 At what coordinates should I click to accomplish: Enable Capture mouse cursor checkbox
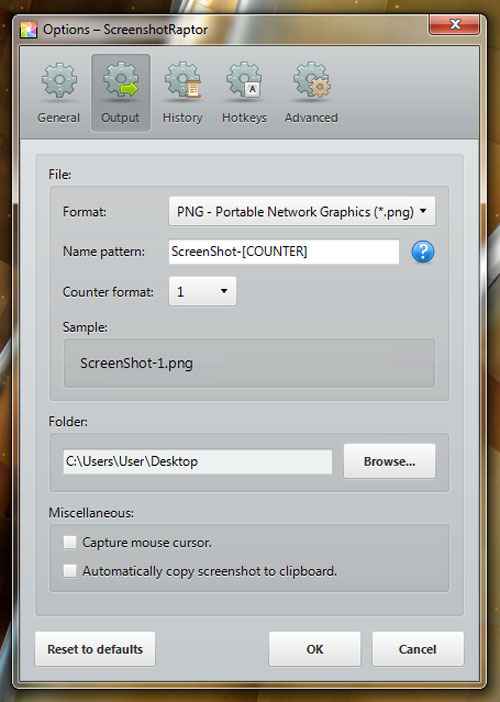[70, 542]
